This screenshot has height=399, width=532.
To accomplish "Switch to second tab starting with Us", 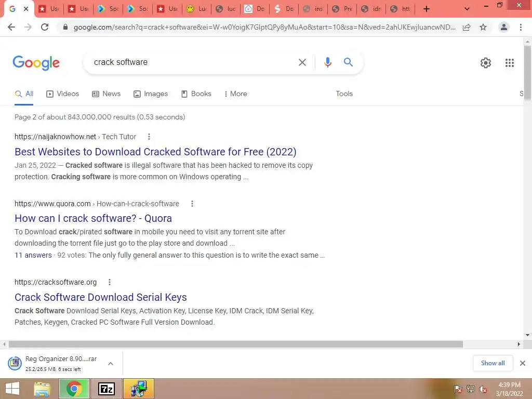I will tap(78, 9).
